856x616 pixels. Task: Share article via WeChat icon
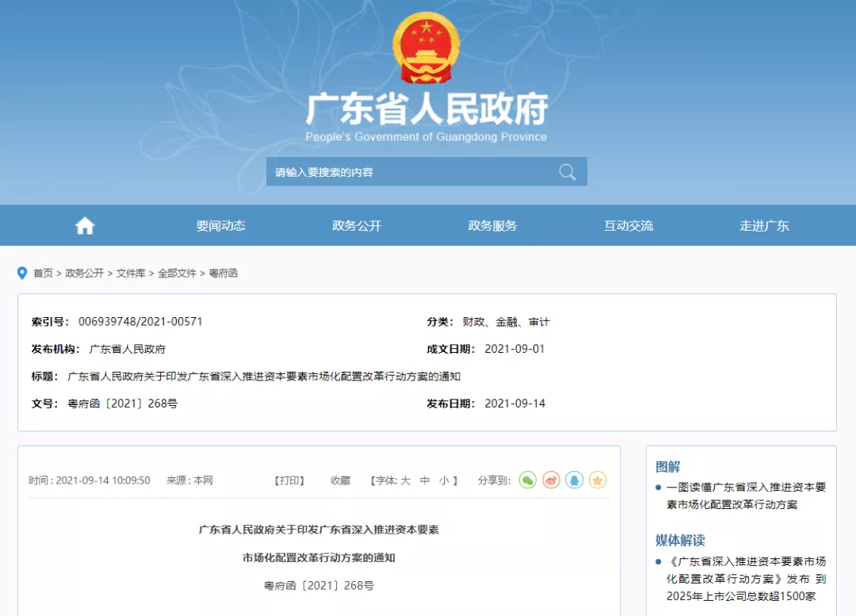pyautogui.click(x=528, y=480)
